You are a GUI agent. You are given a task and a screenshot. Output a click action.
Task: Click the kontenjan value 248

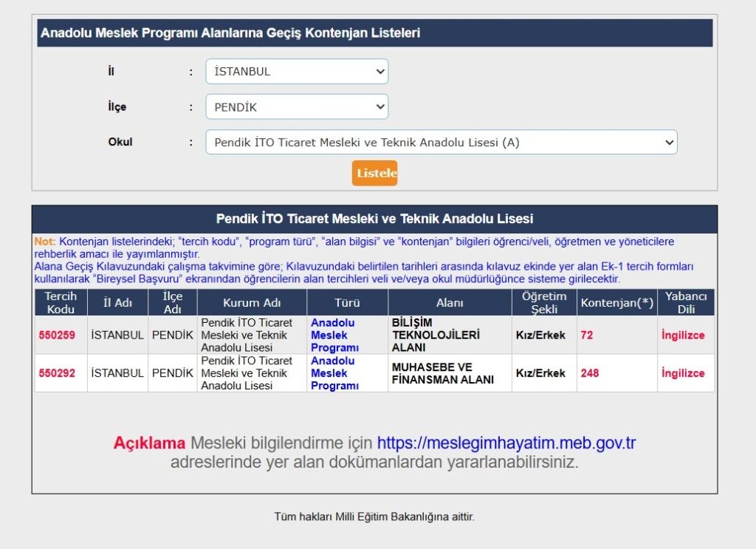[x=590, y=373]
